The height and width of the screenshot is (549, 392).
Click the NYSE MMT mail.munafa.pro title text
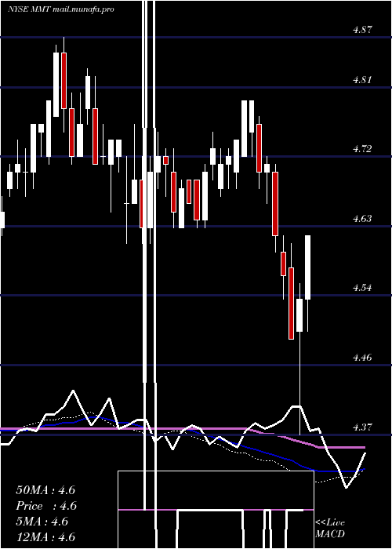tap(61, 9)
